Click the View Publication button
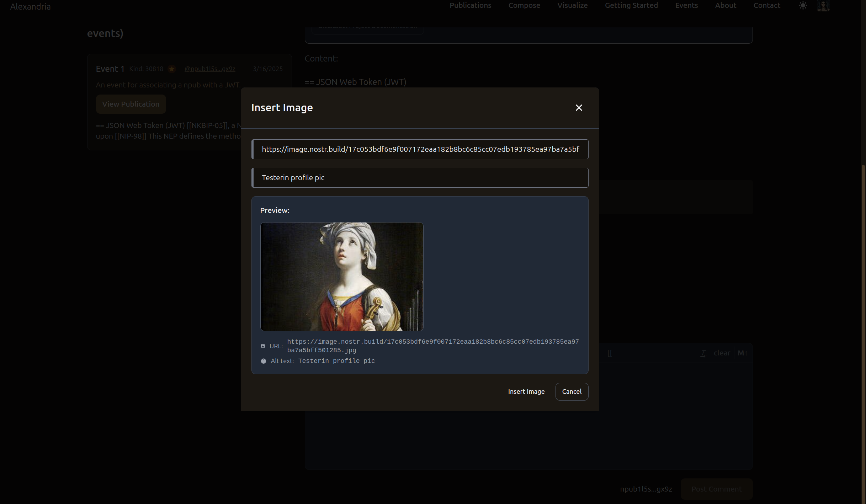866x504 pixels. click(131, 104)
